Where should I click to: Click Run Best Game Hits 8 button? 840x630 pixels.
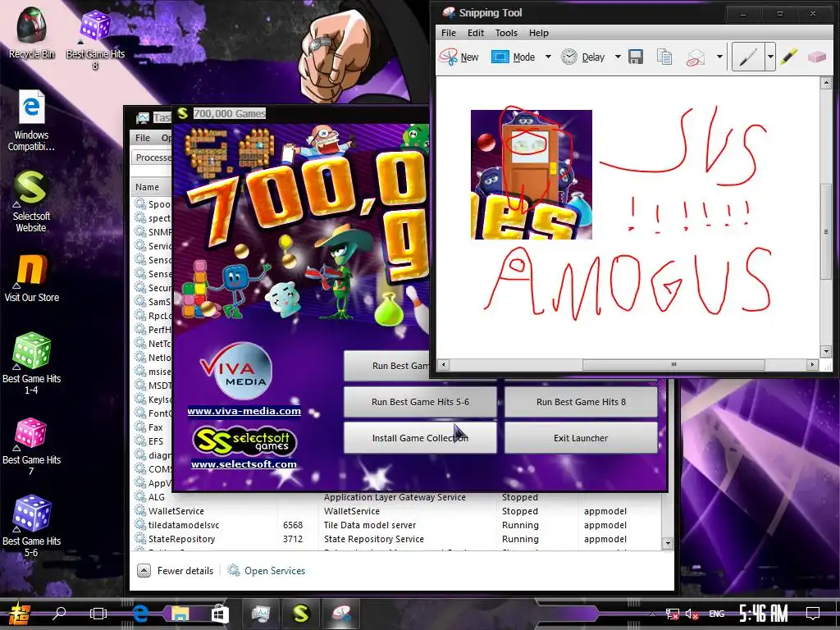(581, 402)
